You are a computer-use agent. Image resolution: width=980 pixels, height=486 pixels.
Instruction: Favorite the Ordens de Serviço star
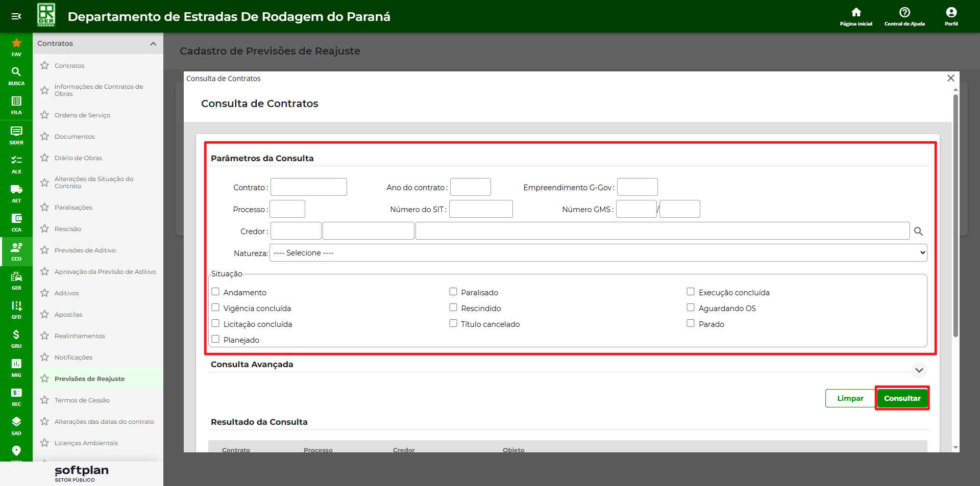coord(45,115)
